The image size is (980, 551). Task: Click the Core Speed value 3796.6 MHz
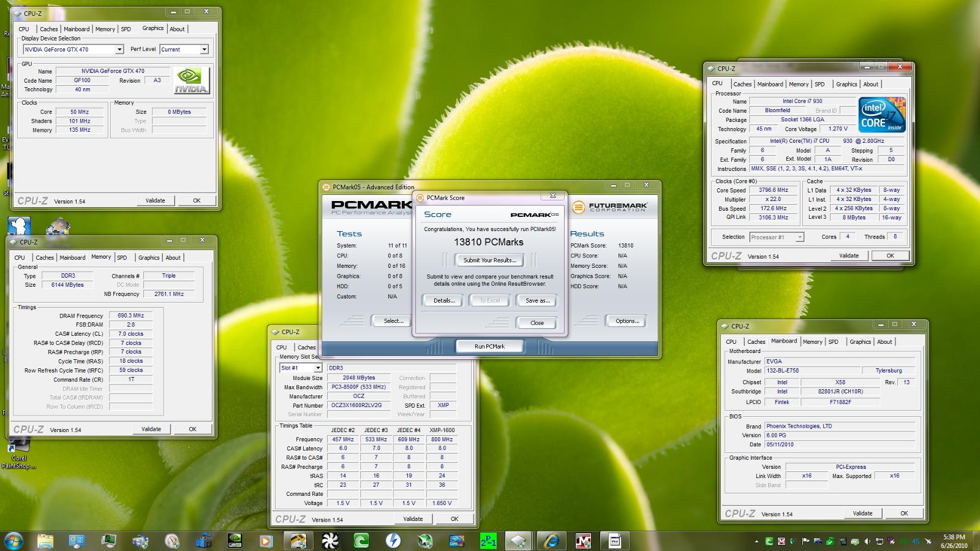click(774, 190)
